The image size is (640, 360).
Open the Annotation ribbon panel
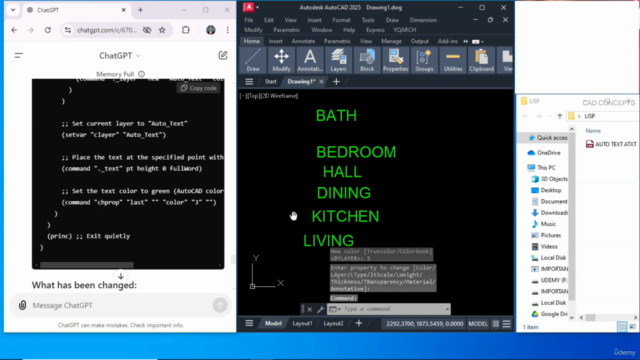coord(310,60)
